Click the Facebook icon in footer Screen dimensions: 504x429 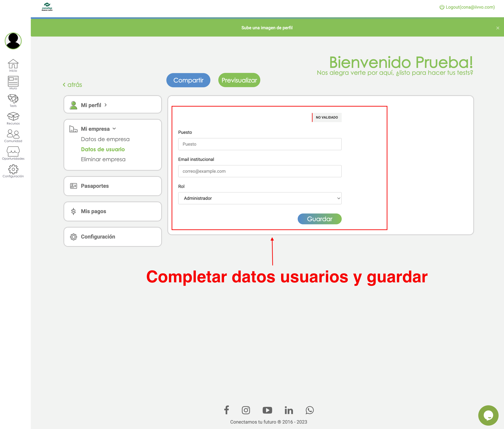coord(226,410)
